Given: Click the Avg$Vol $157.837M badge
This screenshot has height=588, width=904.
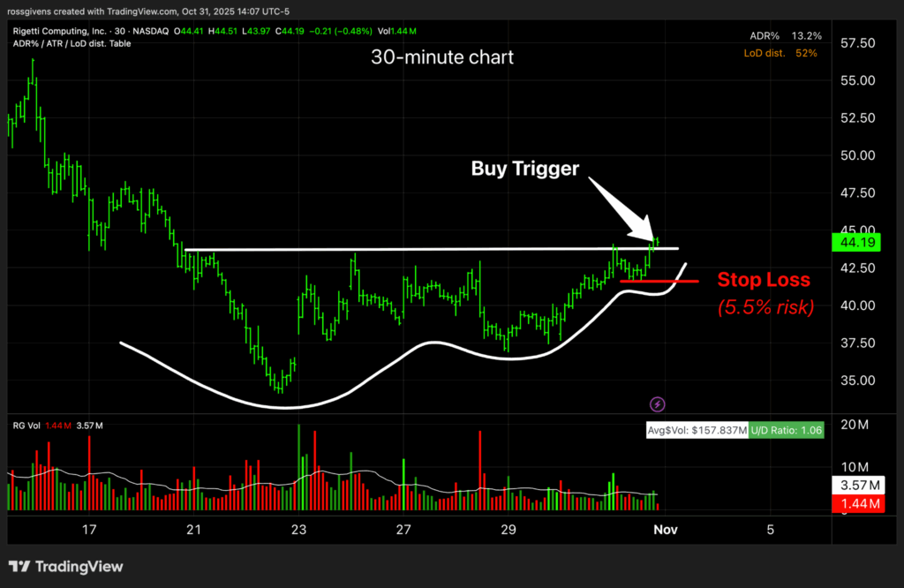Looking at the screenshot, I should click(697, 430).
